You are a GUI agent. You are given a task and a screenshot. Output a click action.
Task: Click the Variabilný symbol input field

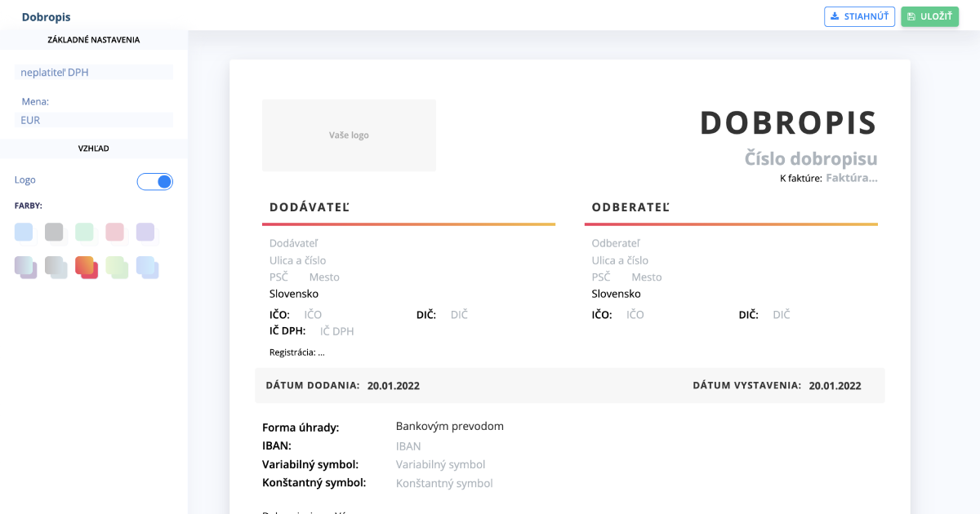[441, 464]
